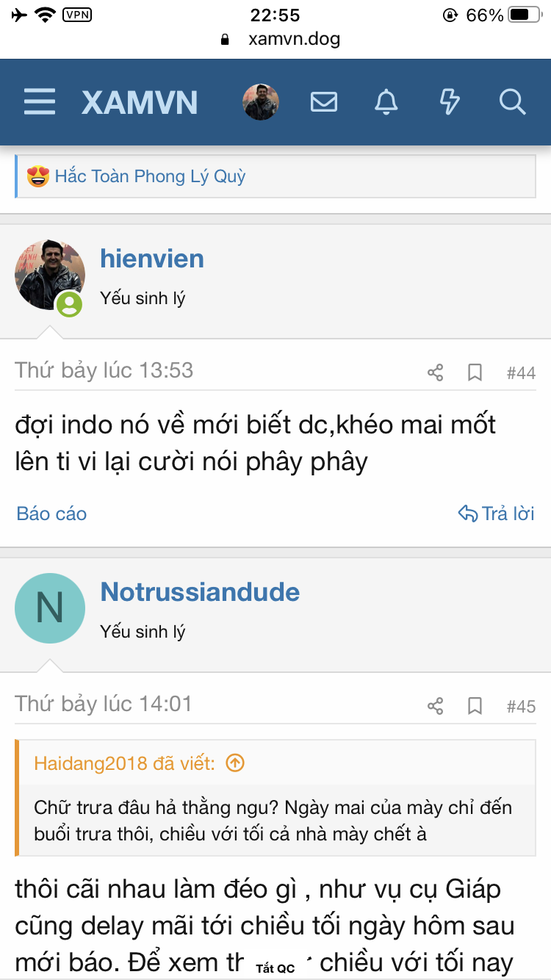Viewport: 551px width, 980px height.
Task: Open permalink #45
Action: [x=521, y=707]
